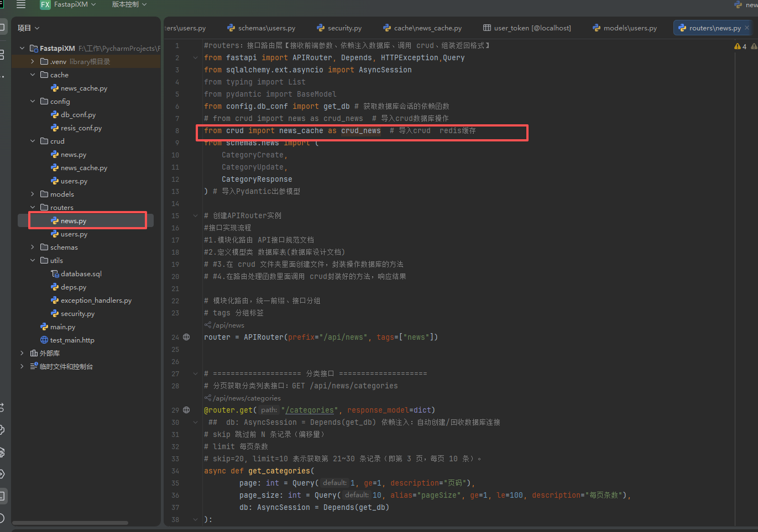758x532 pixels.
Task: Switch to the schemas\users.py tab
Action: coord(262,28)
